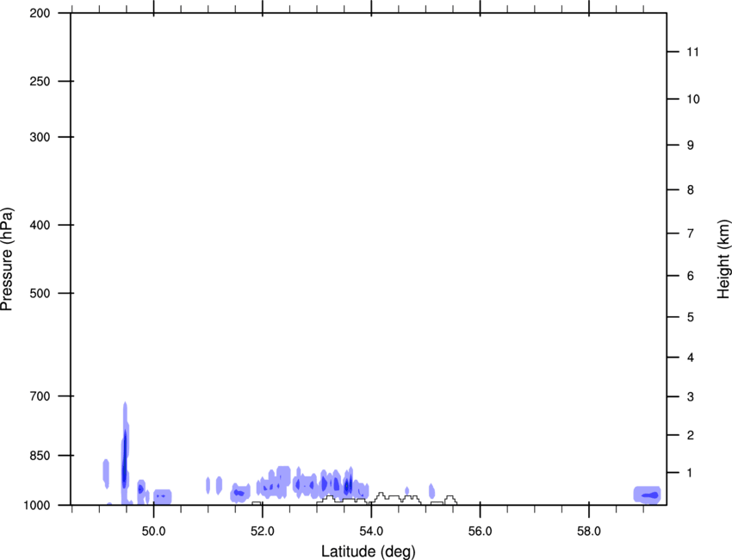Screen dimensions: 732x560
Task: Click the 6 km height label
Action: (691, 276)
